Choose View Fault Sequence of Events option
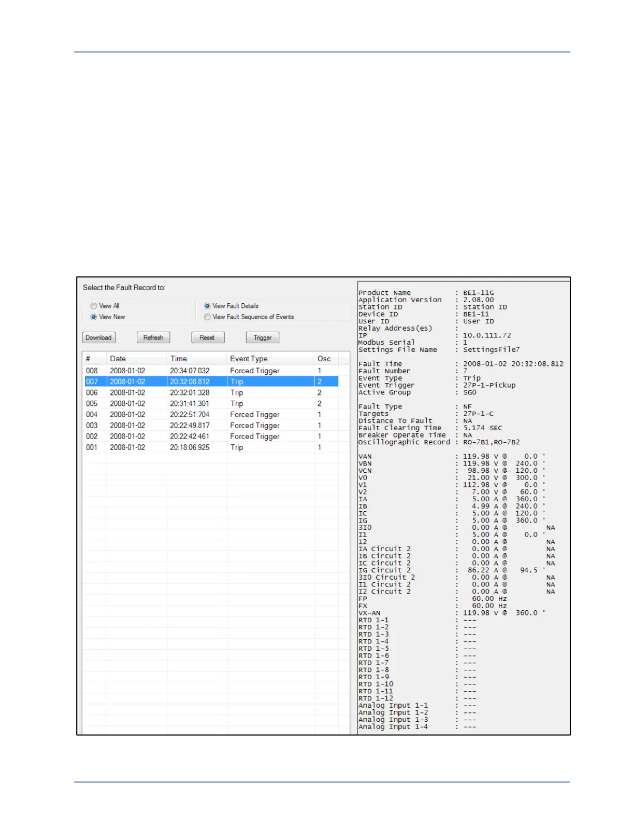644x834 pixels. coord(207,317)
